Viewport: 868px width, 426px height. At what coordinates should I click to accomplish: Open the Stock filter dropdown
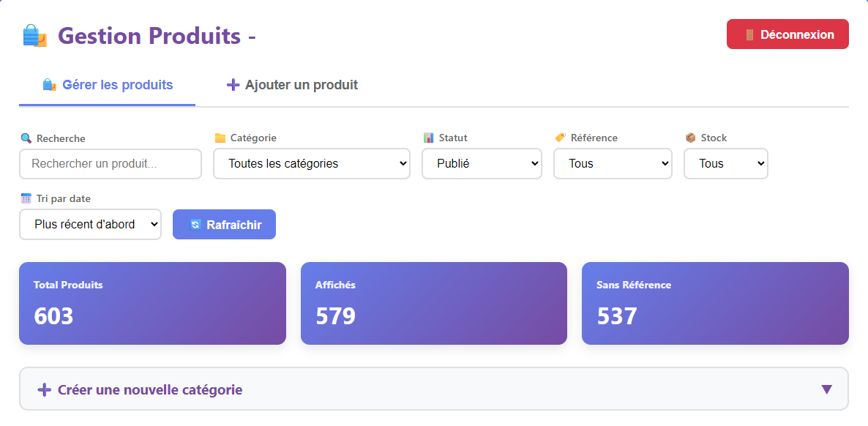[725, 163]
